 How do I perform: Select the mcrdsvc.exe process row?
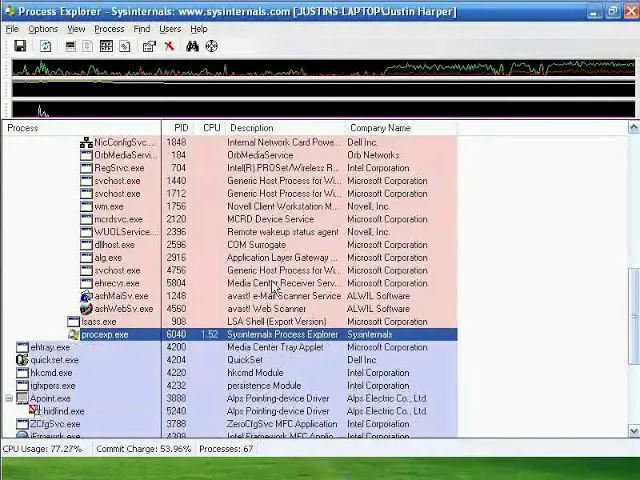coord(230,219)
